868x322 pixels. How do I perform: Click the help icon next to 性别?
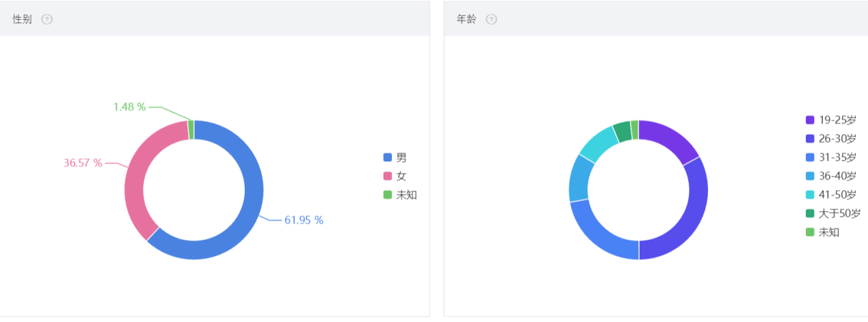click(x=47, y=19)
